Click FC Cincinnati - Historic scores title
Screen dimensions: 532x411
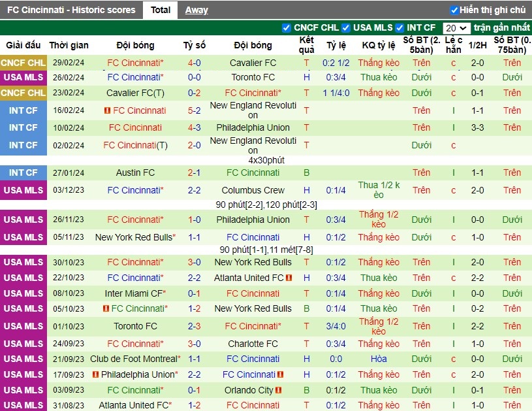pos(71,10)
